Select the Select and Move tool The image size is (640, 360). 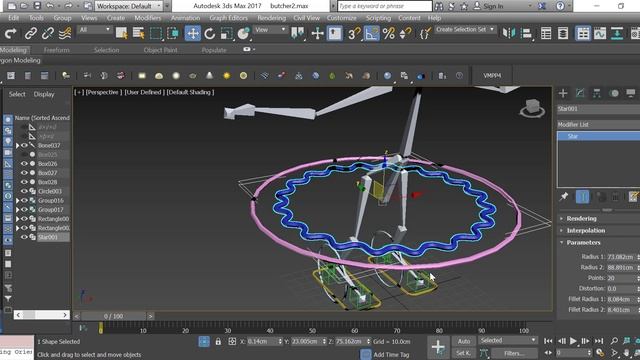coord(192,33)
